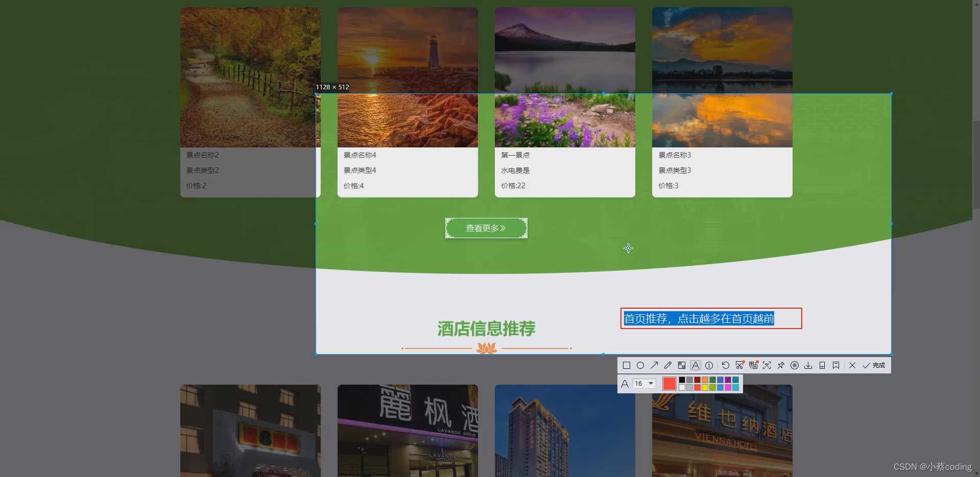
Task: Select the rectangle drawing tool
Action: tap(627, 365)
